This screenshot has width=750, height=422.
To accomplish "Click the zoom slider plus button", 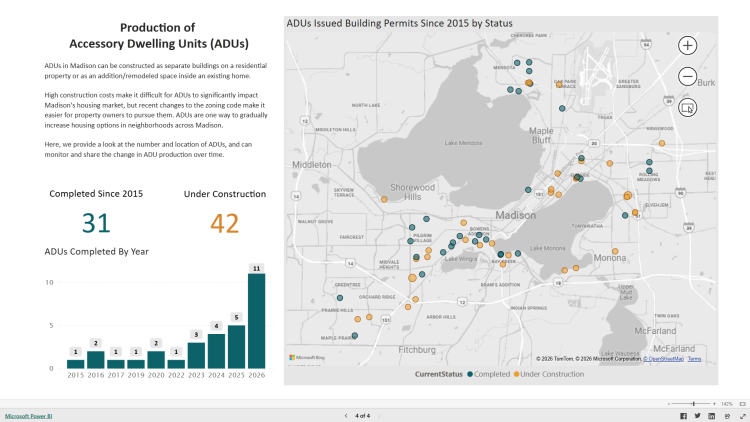I will click(x=714, y=404).
